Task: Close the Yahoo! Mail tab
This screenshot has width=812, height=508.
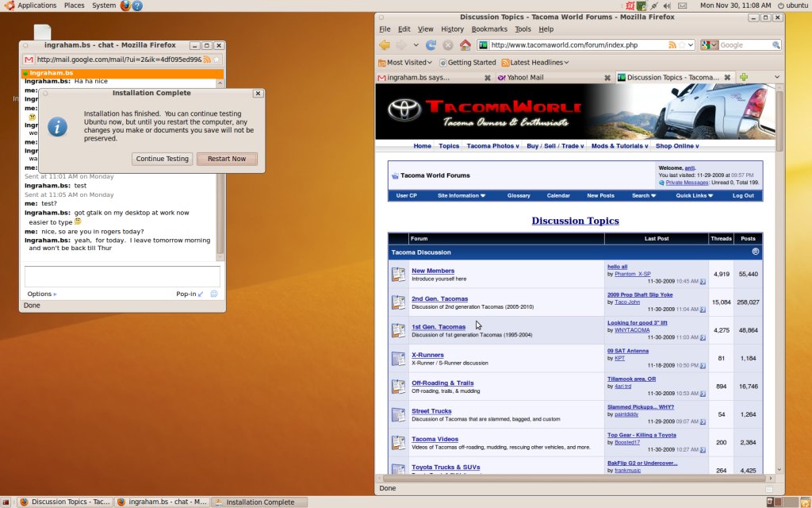Action: 607,78
